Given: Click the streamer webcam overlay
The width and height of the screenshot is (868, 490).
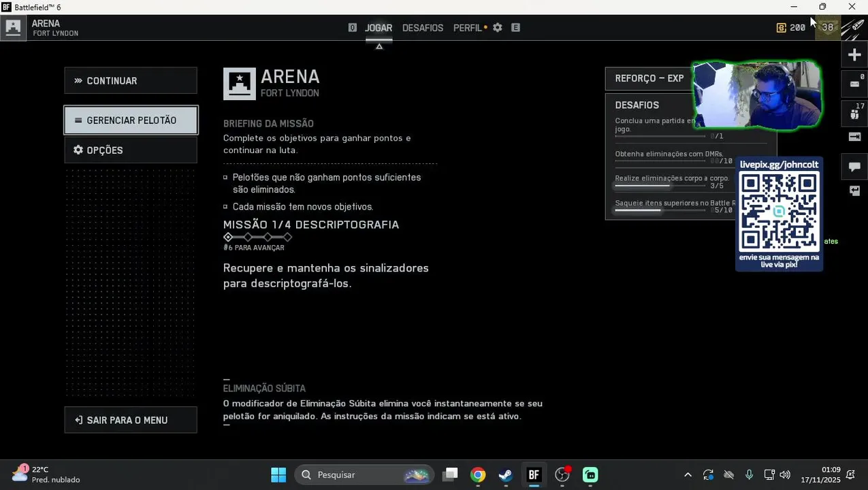Looking at the screenshot, I should 756,95.
